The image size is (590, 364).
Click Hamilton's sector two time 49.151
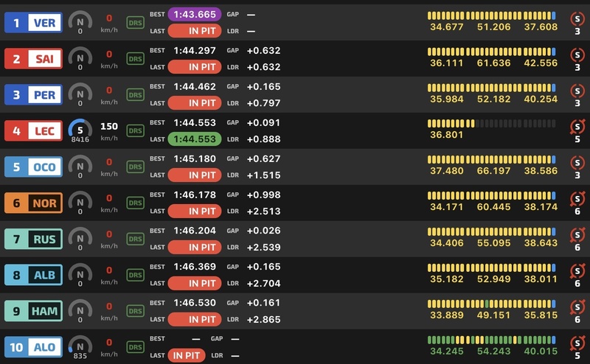[493, 315]
